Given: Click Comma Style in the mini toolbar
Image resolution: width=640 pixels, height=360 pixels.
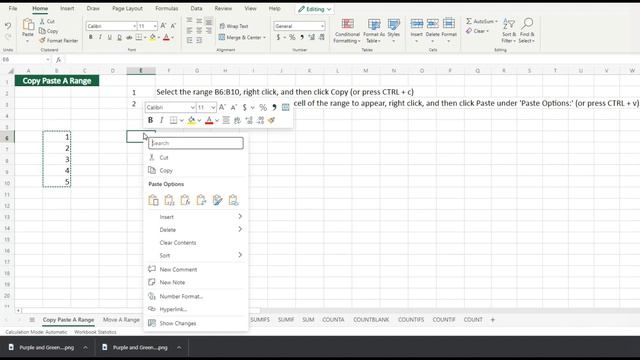Looking at the screenshot, I should (x=274, y=107).
